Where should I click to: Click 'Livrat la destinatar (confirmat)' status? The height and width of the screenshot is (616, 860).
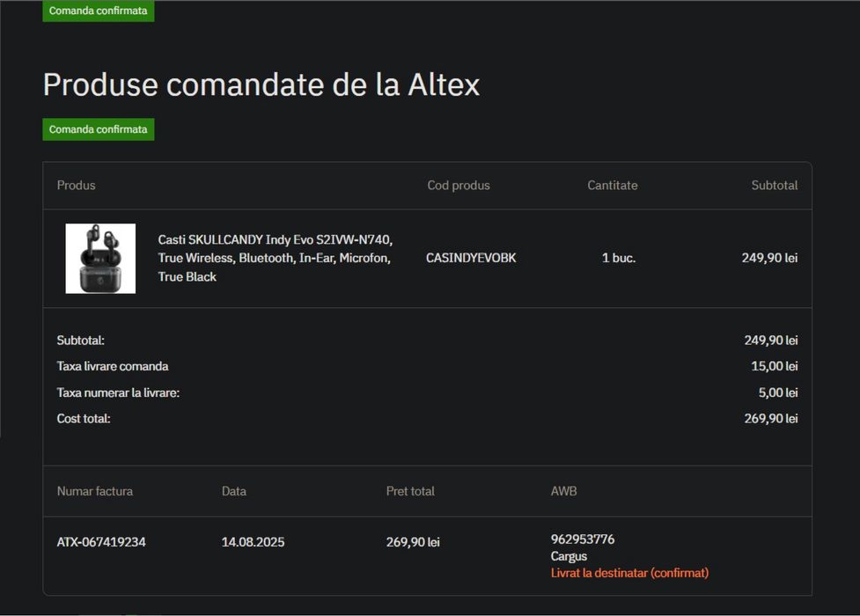tap(629, 573)
